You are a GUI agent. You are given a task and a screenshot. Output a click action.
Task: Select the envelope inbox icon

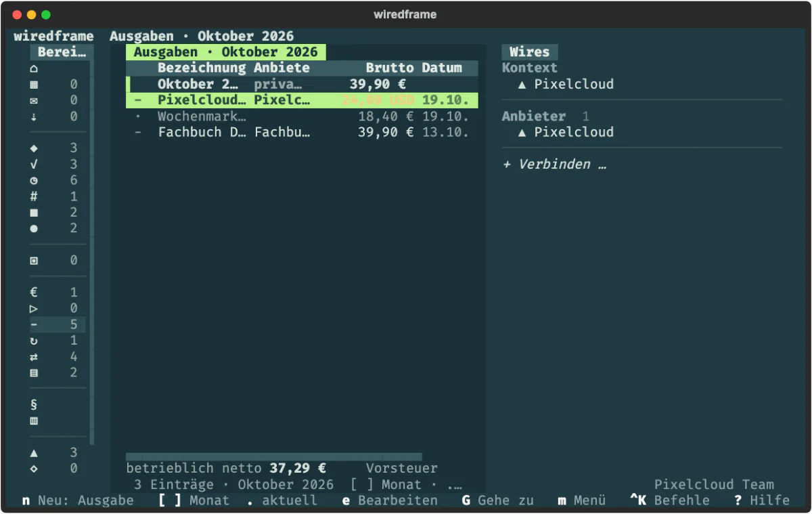(x=34, y=101)
